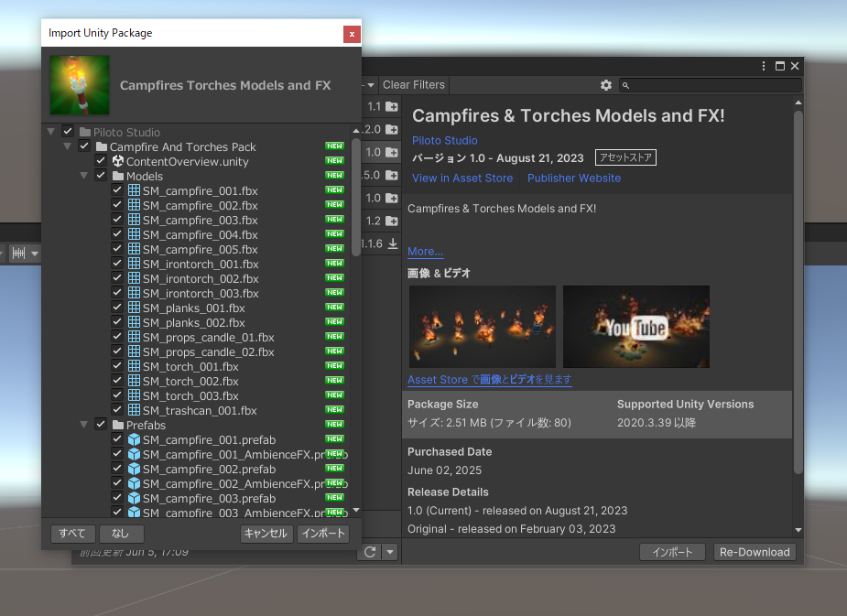Viewport: 847px width, 616px height.
Task: Open the dropdown next to the refresh button
Action: pos(390,552)
